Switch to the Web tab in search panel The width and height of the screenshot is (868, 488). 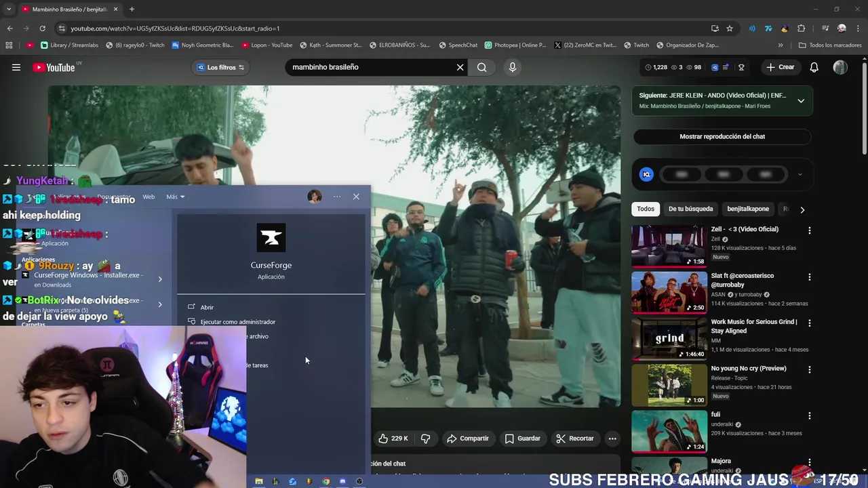(149, 197)
